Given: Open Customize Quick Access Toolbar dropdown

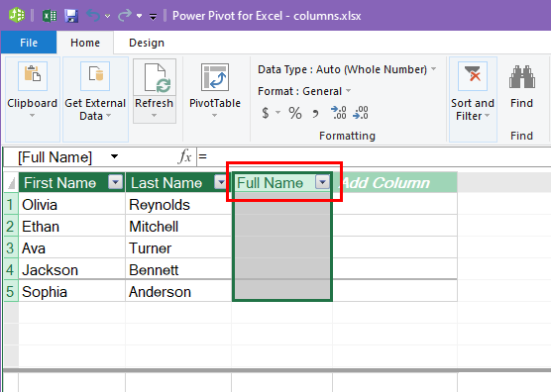Looking at the screenshot, I should (x=153, y=16).
